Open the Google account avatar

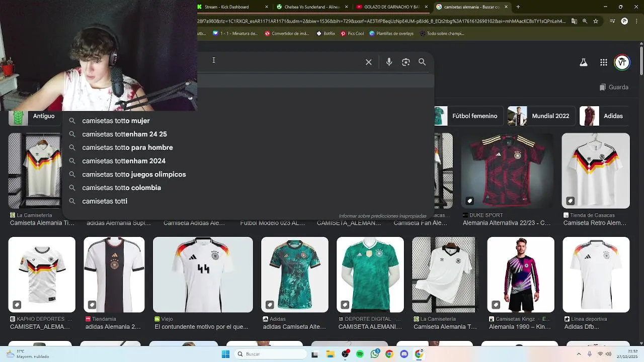[x=622, y=62]
